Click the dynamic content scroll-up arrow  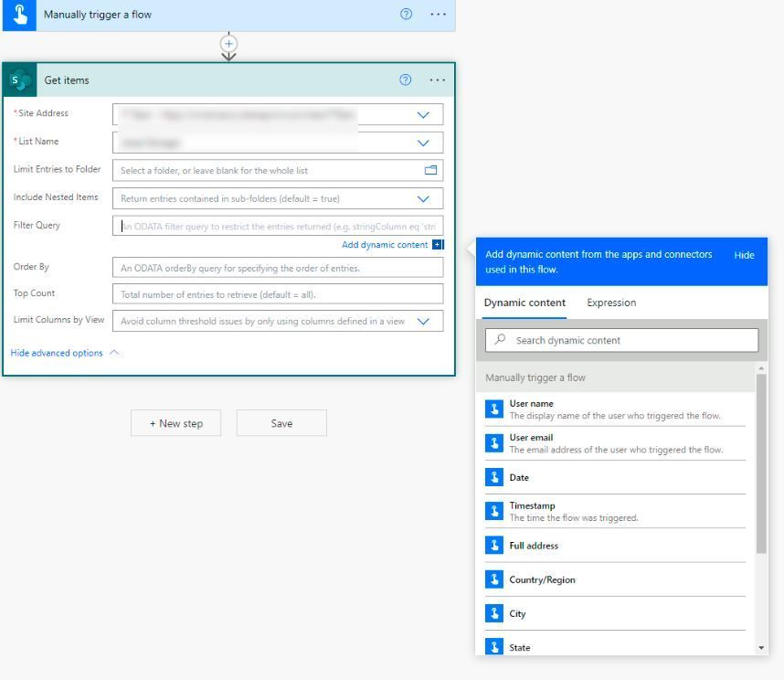761,368
